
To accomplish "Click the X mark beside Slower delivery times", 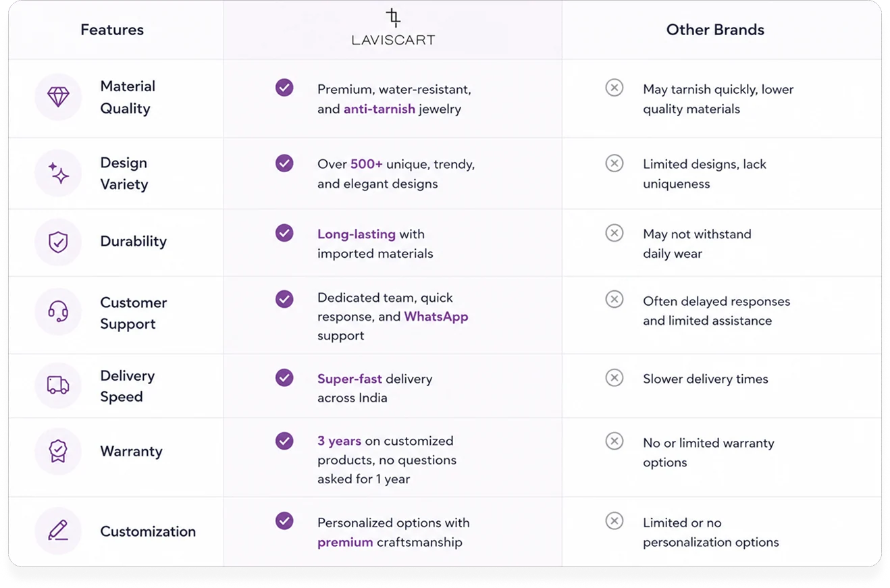I will pos(614,377).
